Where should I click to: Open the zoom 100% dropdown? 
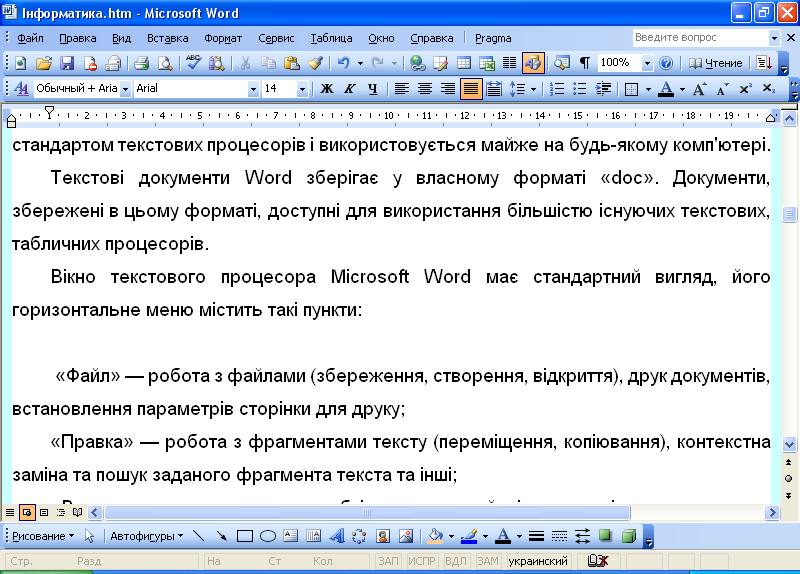(647, 63)
